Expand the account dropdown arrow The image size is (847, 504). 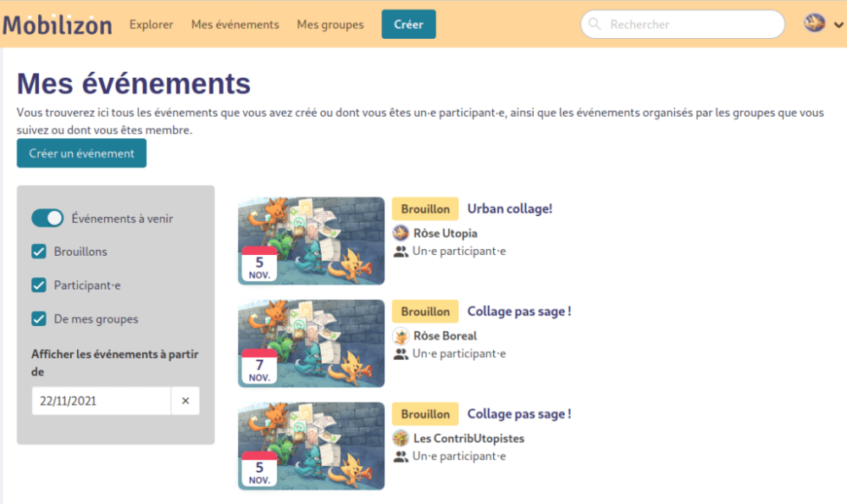[839, 25]
